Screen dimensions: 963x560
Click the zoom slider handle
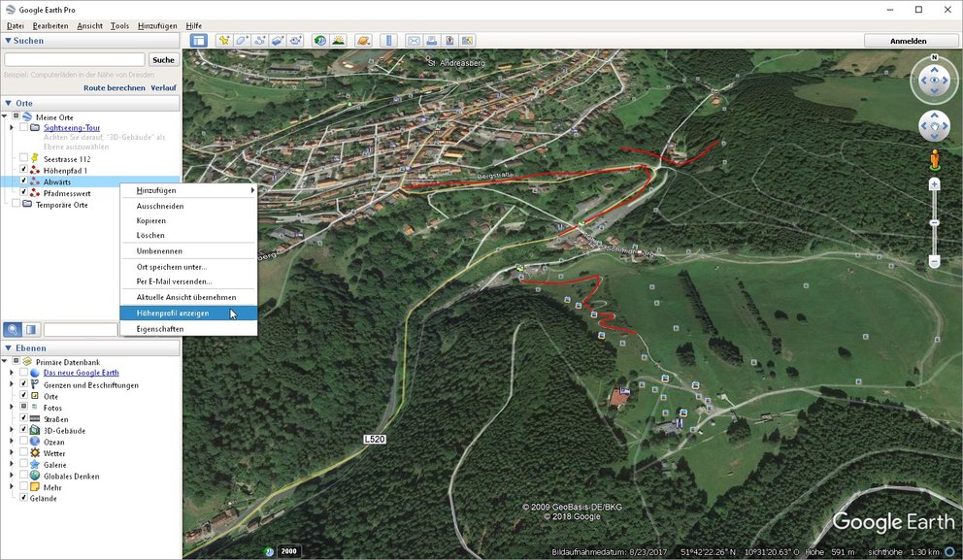[934, 223]
